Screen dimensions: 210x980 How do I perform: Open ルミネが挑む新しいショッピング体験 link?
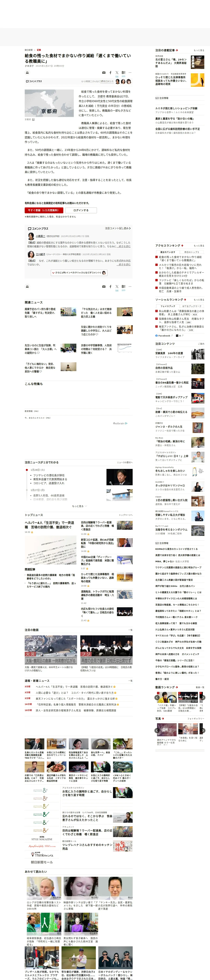pos(176,108)
